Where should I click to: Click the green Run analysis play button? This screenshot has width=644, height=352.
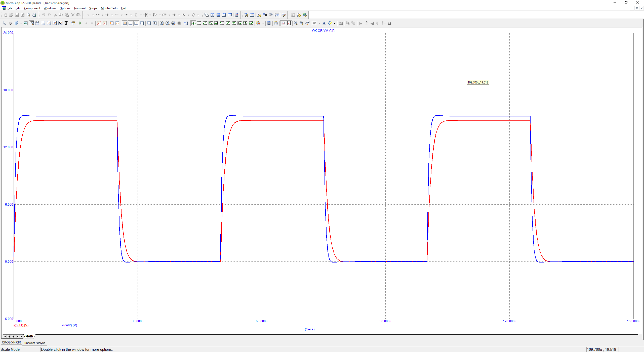(80, 23)
